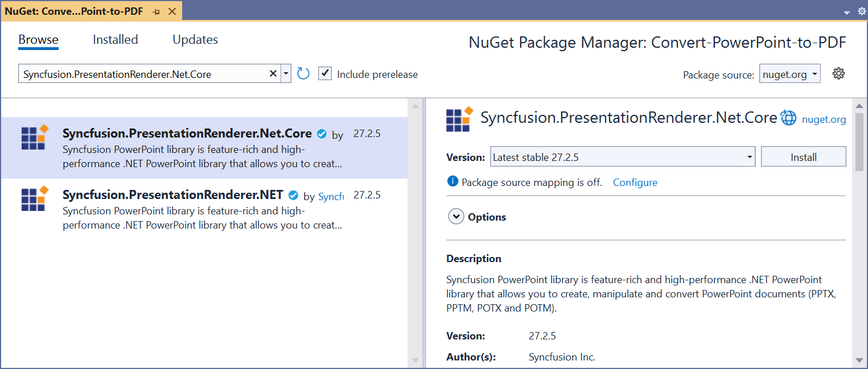Viewport: 868px width, 369px height.
Task: Toggle the Include prerelease checkbox
Action: 324,73
